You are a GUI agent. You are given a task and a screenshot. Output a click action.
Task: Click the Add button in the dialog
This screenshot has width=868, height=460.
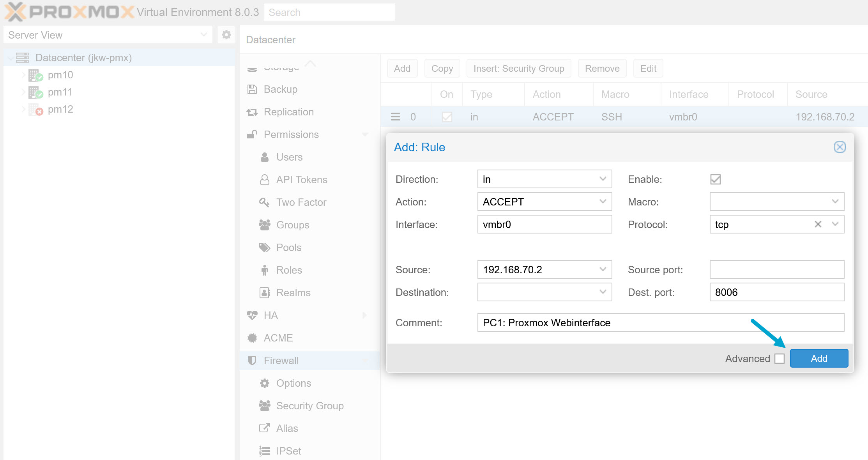click(x=819, y=358)
